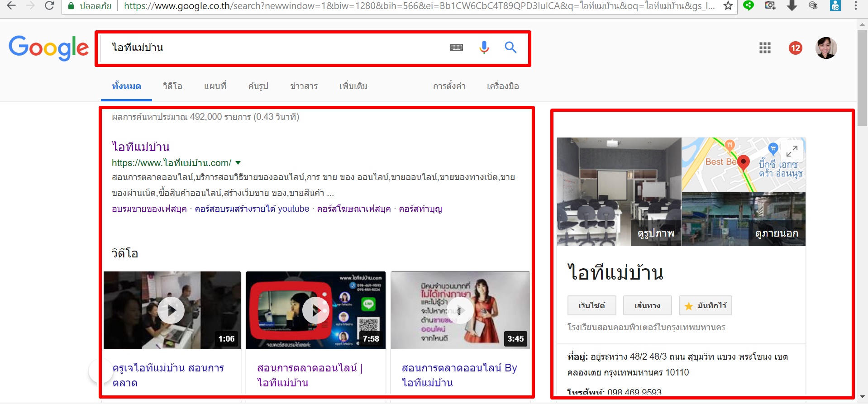The image size is (868, 404).
Task: Click the map thumbnail in knowledge panel
Action: click(x=744, y=165)
